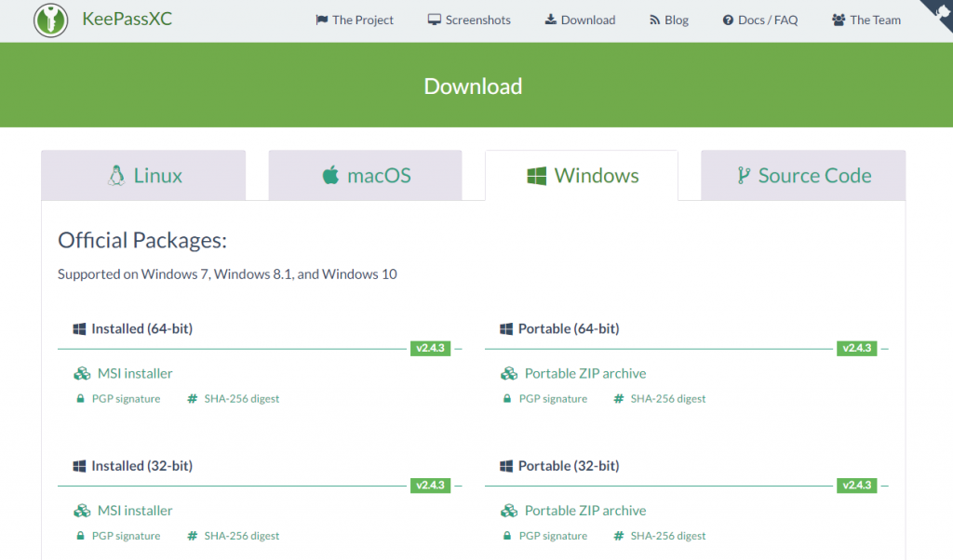Go to the Screenshots page

point(469,20)
